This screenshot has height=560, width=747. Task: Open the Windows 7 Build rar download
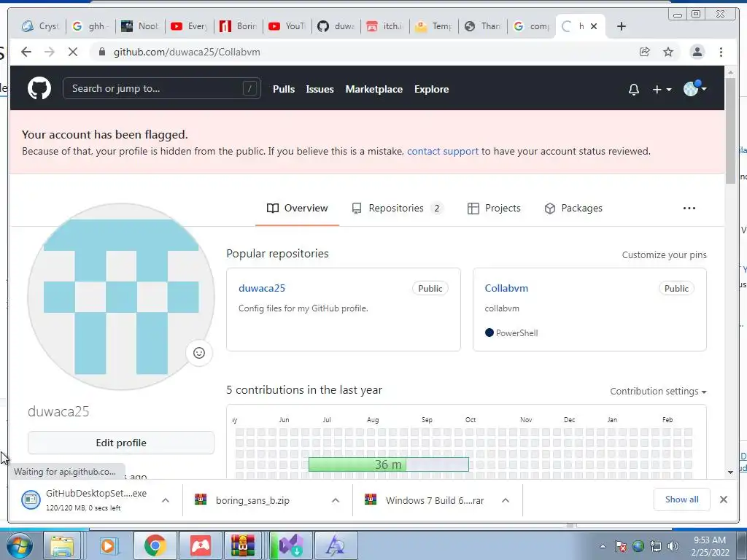pos(435,500)
